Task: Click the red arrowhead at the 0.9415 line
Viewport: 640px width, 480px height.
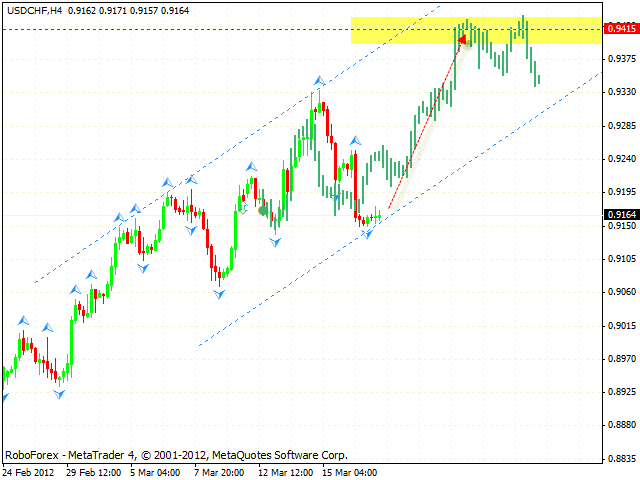Action: click(x=462, y=40)
